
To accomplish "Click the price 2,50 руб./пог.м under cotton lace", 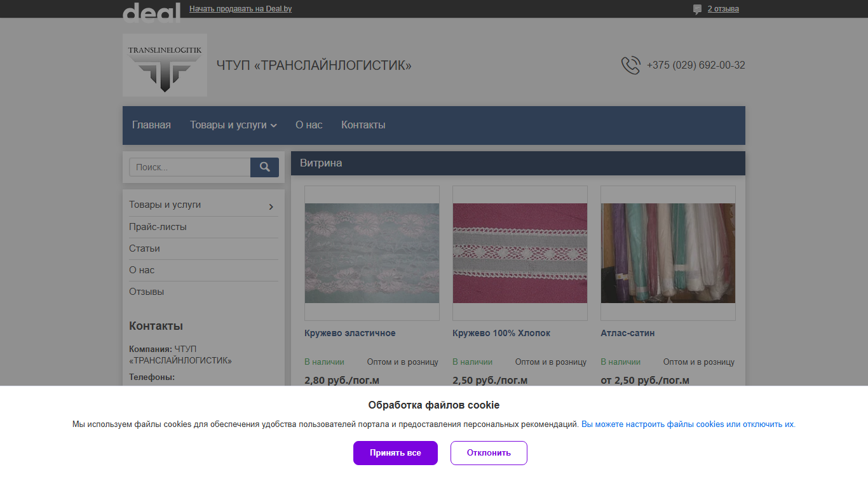I will 490,380.
